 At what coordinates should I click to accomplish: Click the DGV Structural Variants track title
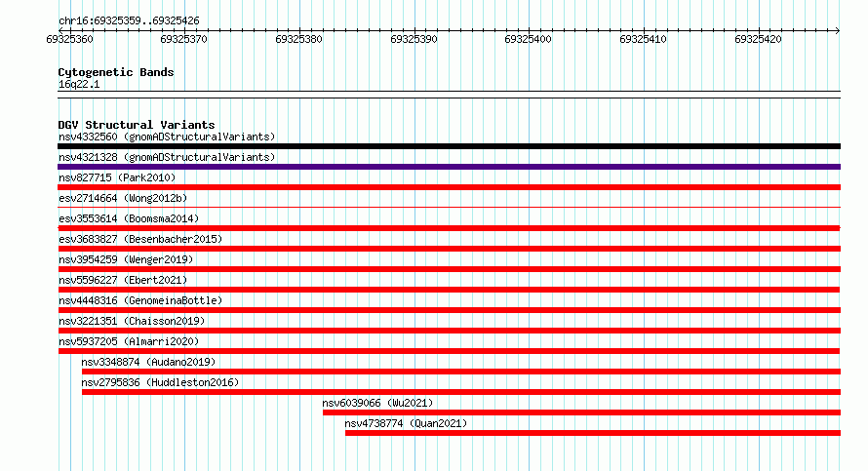tap(137, 125)
